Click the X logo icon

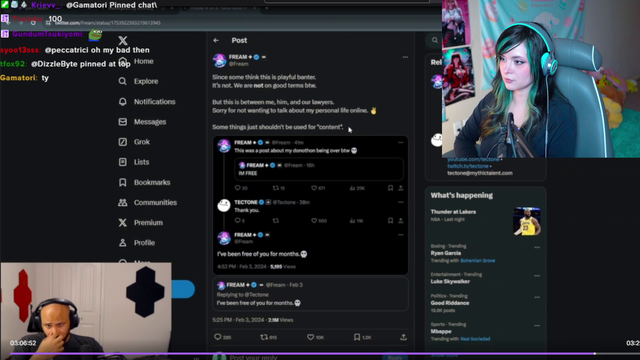coord(123,40)
